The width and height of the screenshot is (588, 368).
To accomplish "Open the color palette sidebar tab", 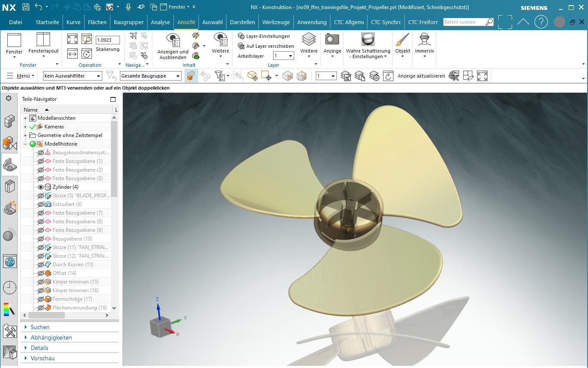I will pos(9,309).
